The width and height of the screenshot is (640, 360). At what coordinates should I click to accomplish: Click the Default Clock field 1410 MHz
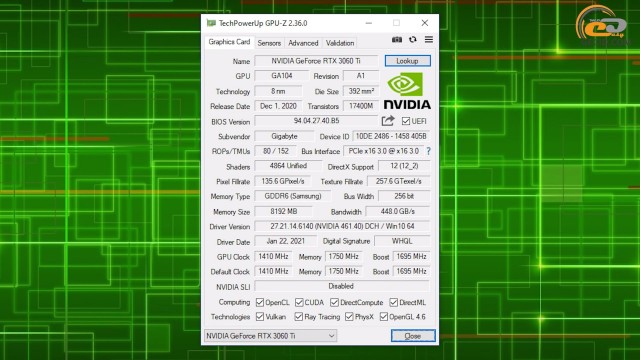(x=273, y=271)
